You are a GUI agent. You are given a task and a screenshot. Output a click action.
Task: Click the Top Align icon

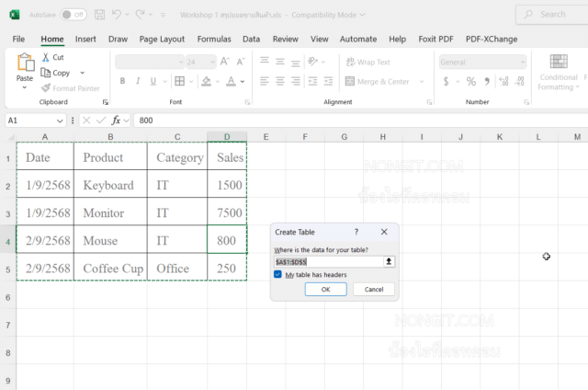pos(265,62)
